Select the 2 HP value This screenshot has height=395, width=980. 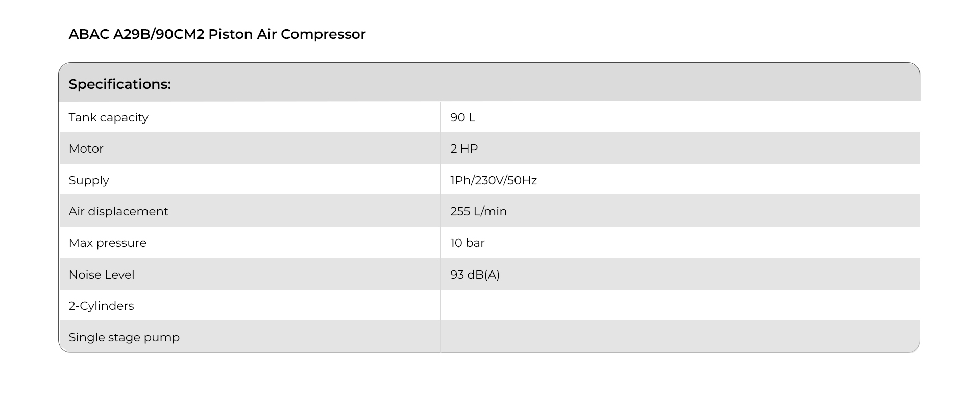click(x=464, y=149)
